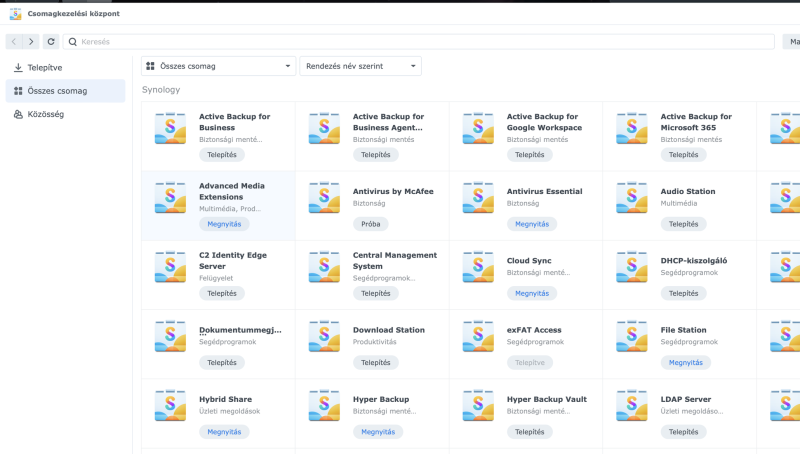
Task: Install DHCP-kiszolgáló
Action: tap(684, 293)
